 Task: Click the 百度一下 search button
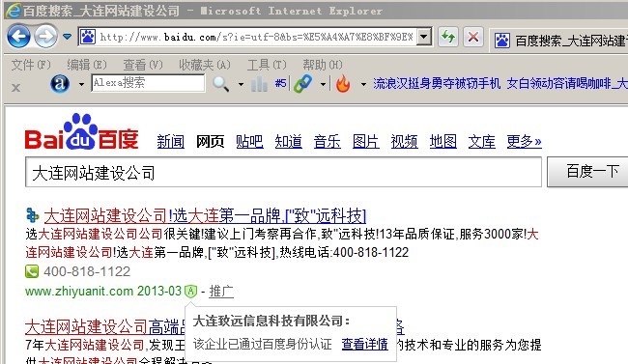click(589, 172)
